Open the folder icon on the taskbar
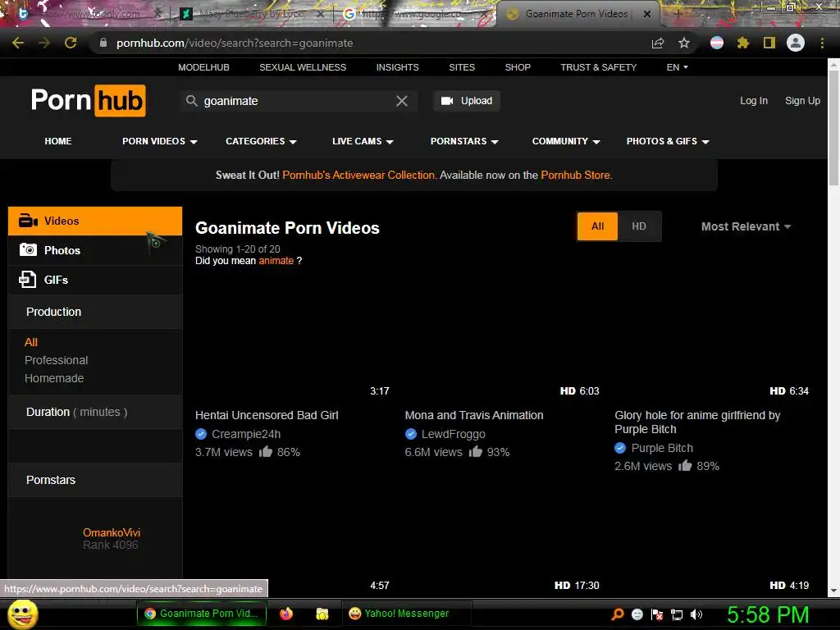This screenshot has height=630, width=840. click(322, 614)
